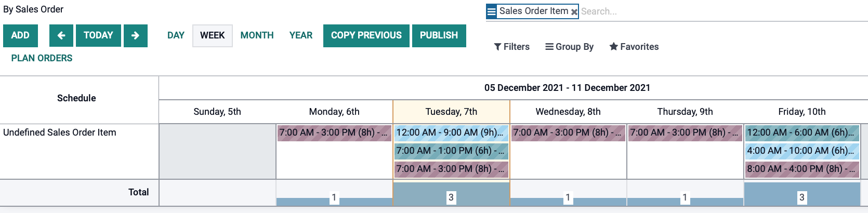Open the Group By dropdown
868x213 pixels.
click(x=569, y=47)
